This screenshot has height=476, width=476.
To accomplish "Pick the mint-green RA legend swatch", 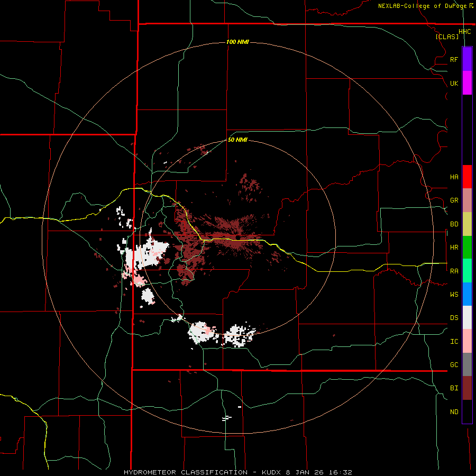I will click(467, 271).
